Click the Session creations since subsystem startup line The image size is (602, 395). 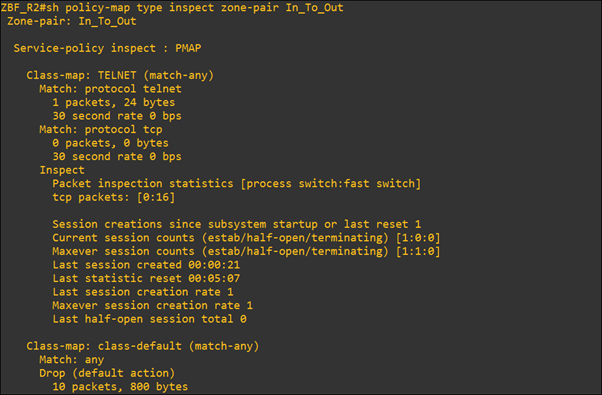tap(236, 224)
